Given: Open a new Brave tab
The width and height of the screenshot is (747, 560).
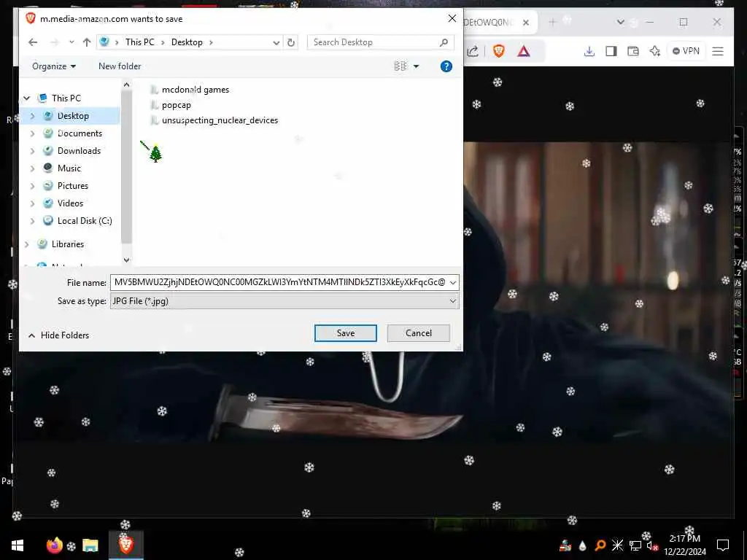Looking at the screenshot, I should click(x=553, y=22).
